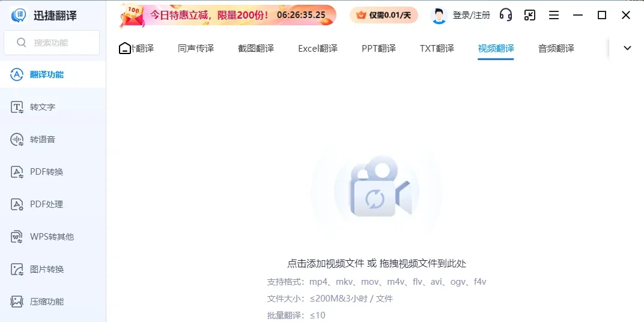Click the PDF处理 sidebar icon
The width and height of the screenshot is (644, 322).
click(16, 204)
